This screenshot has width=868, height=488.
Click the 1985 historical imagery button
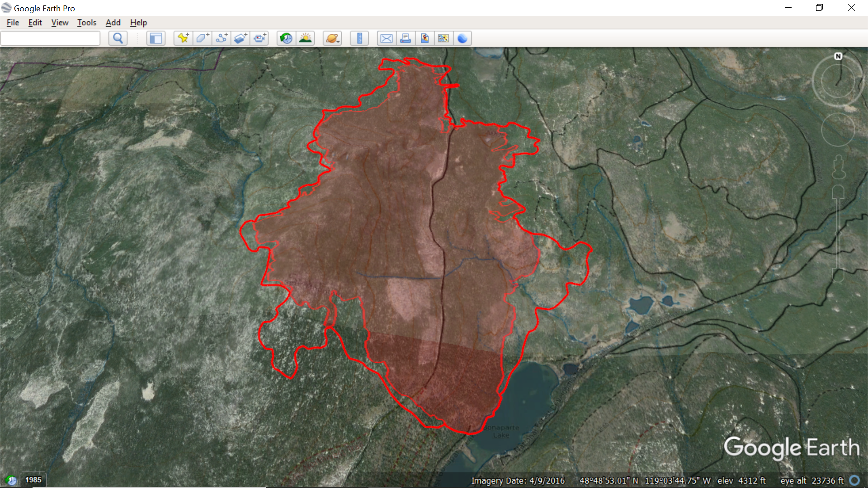pos(33,480)
